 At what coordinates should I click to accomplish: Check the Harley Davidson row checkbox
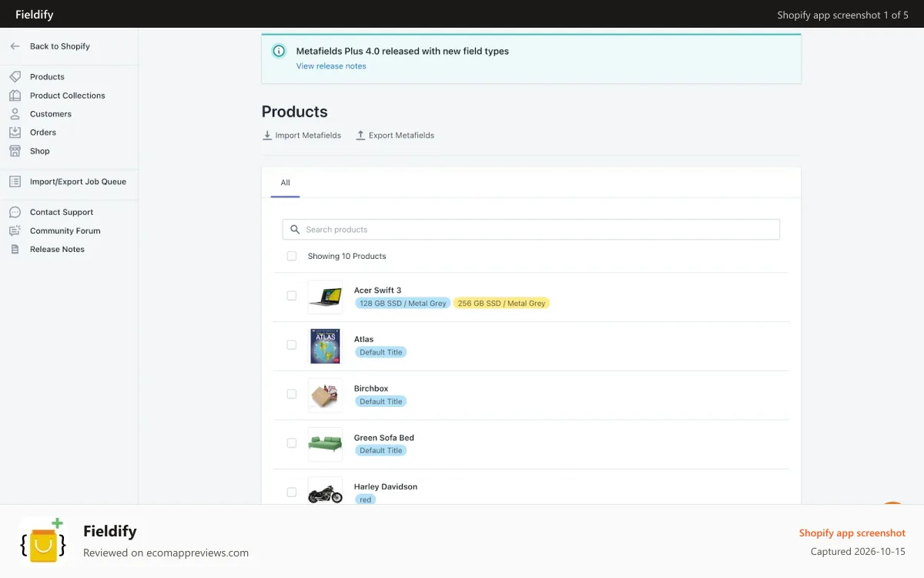[292, 492]
